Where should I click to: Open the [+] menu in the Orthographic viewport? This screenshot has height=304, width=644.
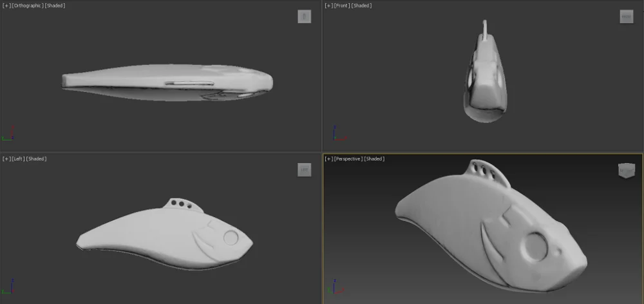tap(5, 5)
